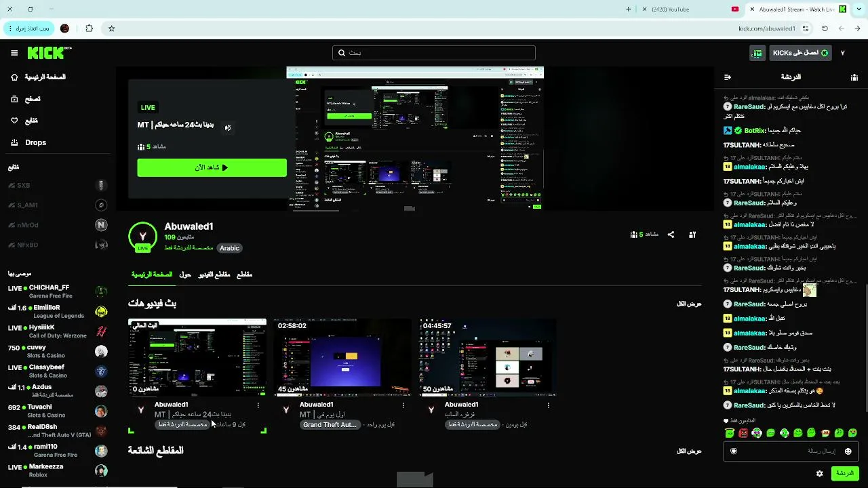Viewport: 868px width, 488px height.
Task: Open CHICHAR_FF recommended channel
Action: (58, 291)
